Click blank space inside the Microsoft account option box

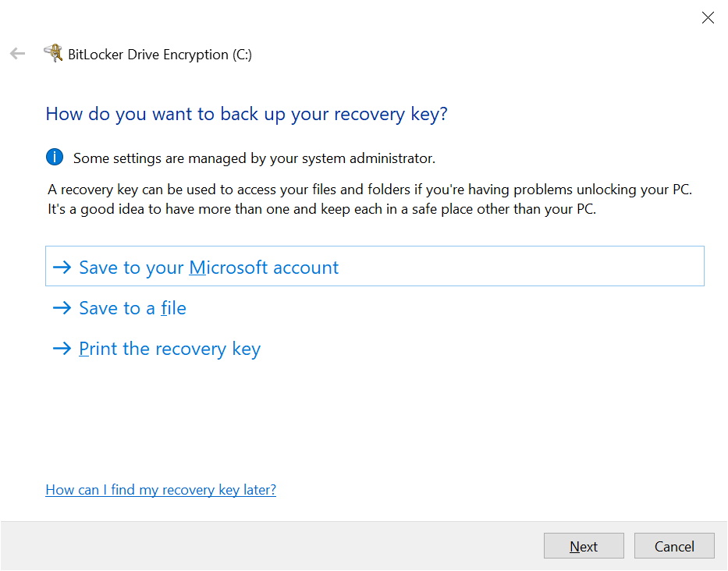coord(520,266)
